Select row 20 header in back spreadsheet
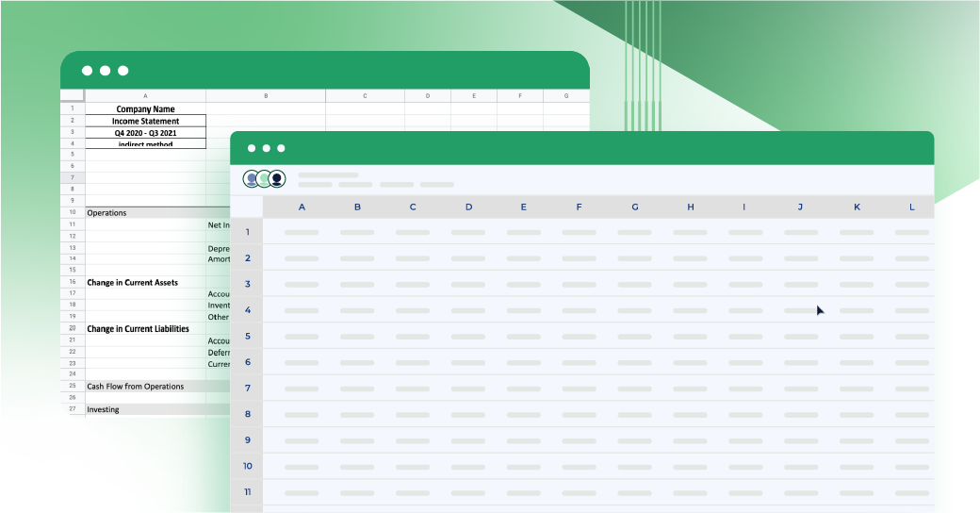Viewport: 980px width, 513px height. click(x=73, y=328)
